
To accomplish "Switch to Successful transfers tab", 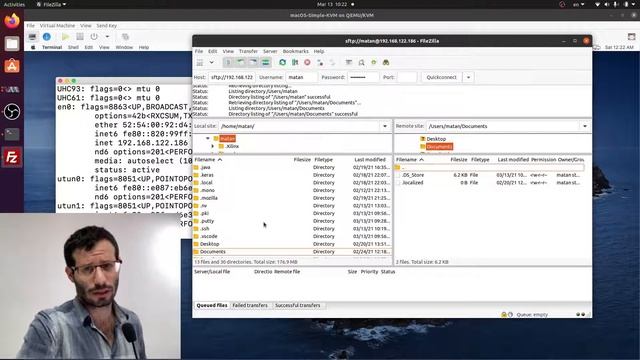I will (x=298, y=305).
